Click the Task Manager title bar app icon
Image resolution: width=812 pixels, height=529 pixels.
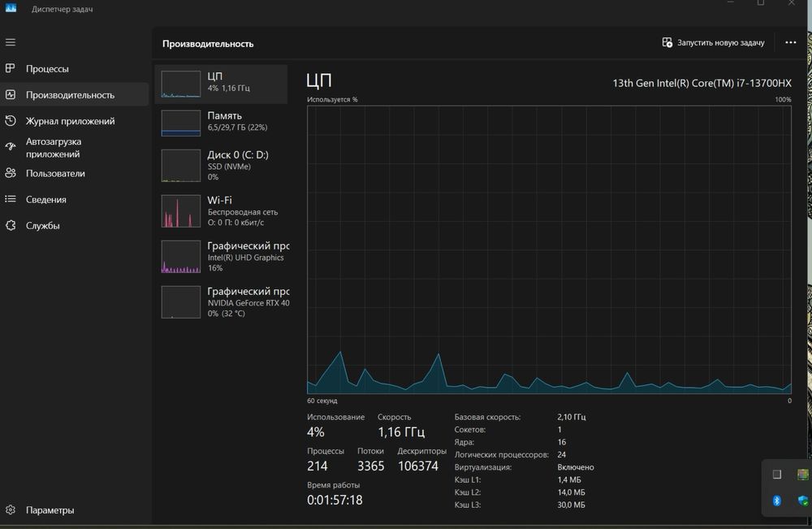(x=11, y=8)
